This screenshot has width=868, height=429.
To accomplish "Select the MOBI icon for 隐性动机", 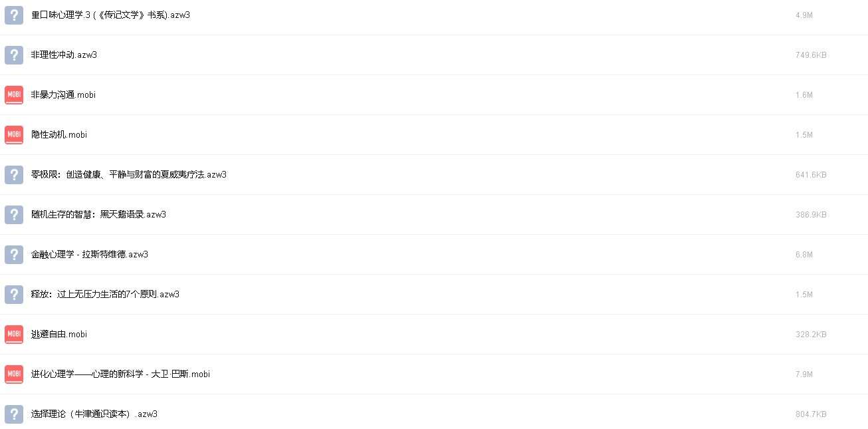I will (x=14, y=135).
